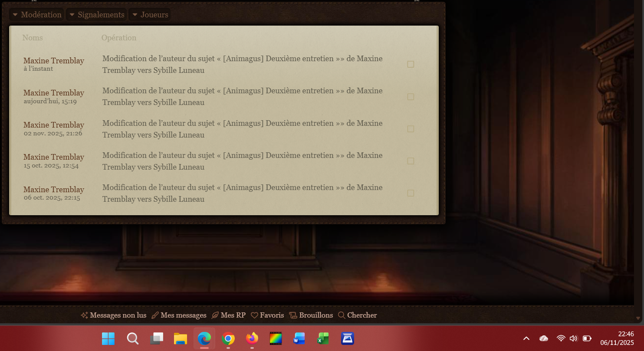Show hidden icons in the system tray
This screenshot has height=351, width=644.
coord(526,338)
